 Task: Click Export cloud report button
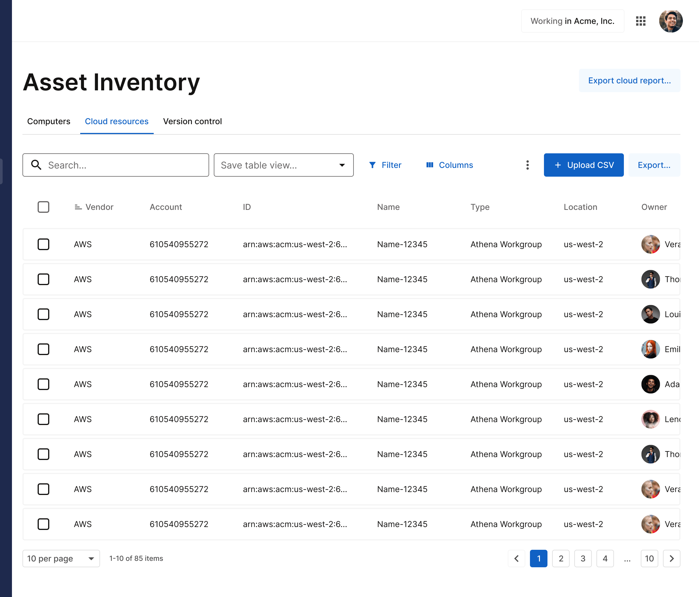[629, 81]
